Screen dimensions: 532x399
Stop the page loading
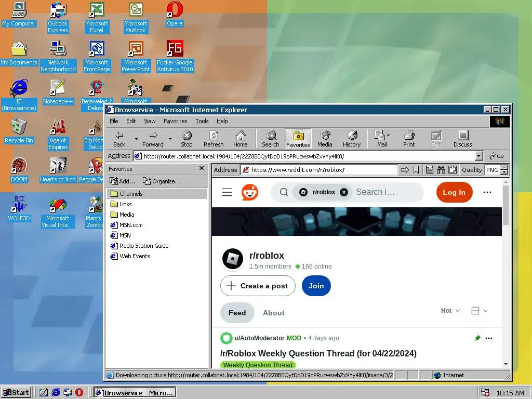[187, 139]
